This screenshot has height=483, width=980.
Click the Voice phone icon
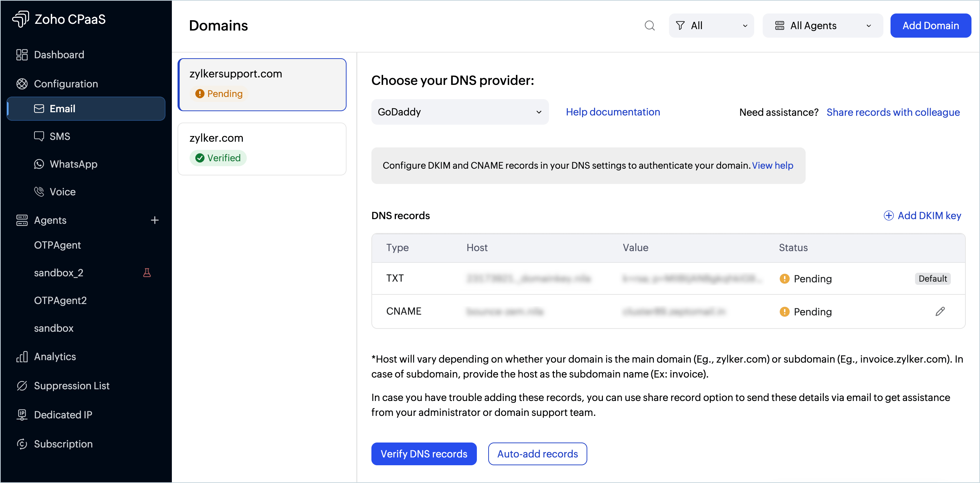click(39, 191)
